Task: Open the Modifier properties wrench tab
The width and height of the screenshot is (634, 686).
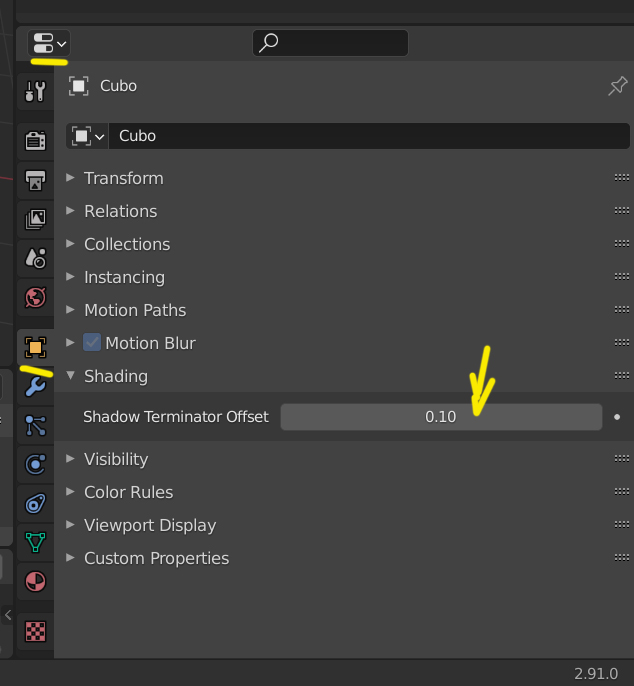Action: click(36, 386)
